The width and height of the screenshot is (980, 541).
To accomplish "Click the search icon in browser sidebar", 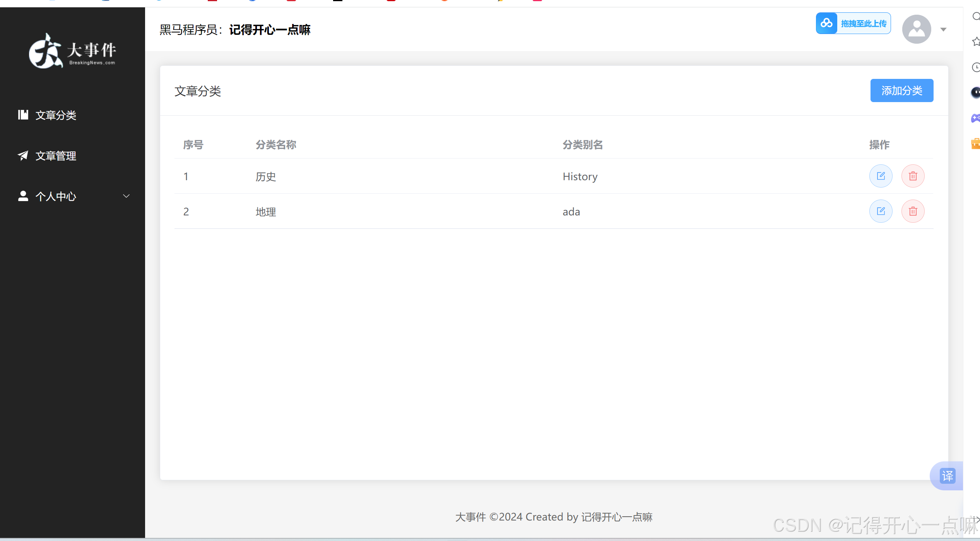I will click(976, 16).
